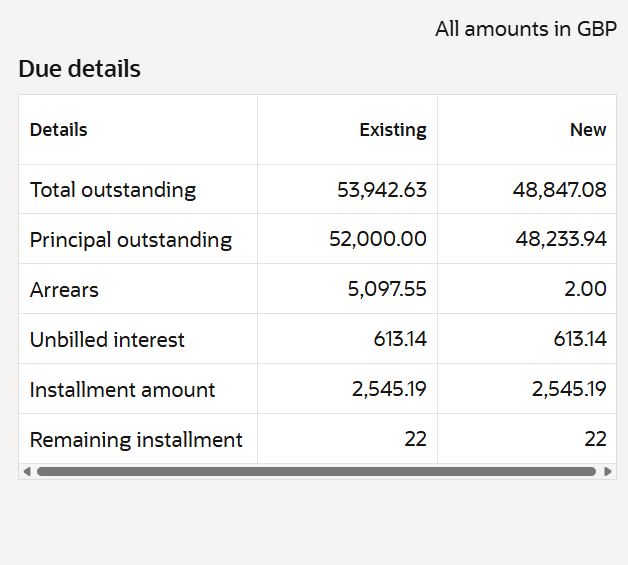Click the Remaining installment row label
Image resolution: width=628 pixels, height=565 pixels.
(x=136, y=440)
